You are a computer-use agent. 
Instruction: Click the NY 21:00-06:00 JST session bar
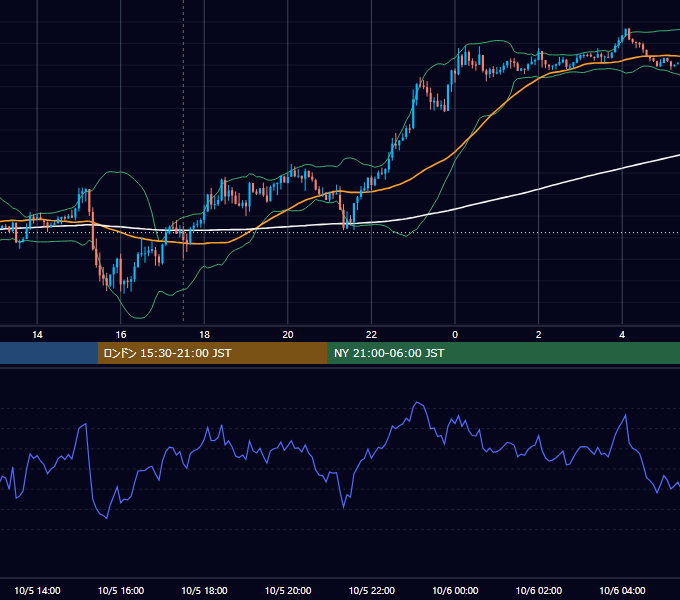(x=503, y=353)
